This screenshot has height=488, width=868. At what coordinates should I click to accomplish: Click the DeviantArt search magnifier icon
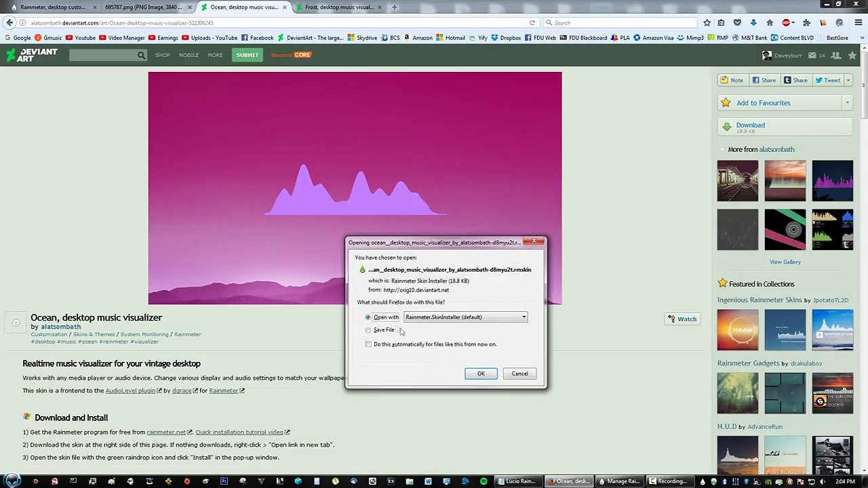(141, 55)
